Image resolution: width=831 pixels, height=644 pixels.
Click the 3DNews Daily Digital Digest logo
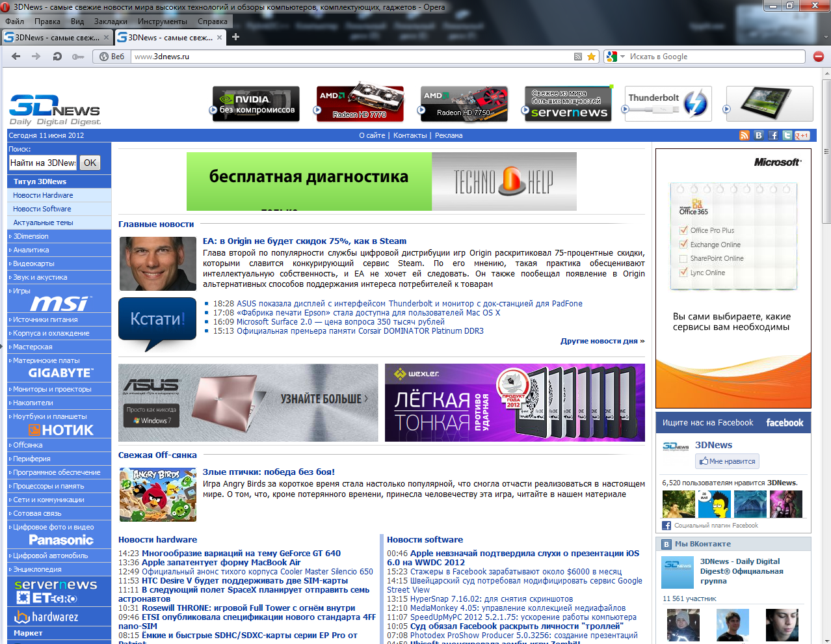55,109
